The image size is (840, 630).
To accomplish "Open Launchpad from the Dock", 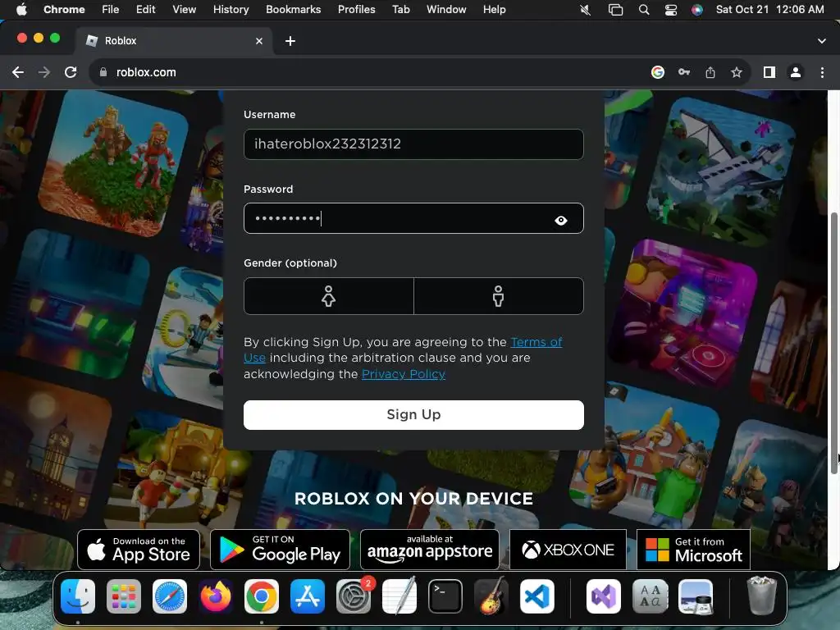I will pos(124,596).
